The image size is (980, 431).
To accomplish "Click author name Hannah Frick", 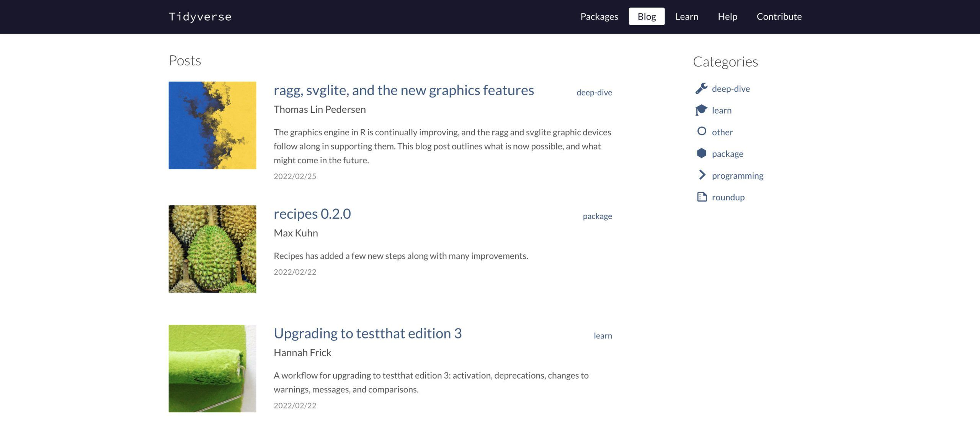I will point(302,353).
